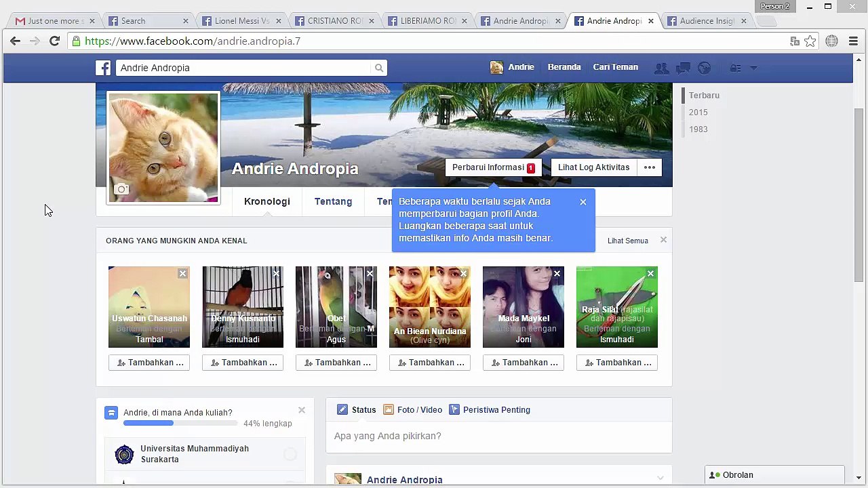868x488 pixels.
Task: Open more options ellipsis on cover
Action: [x=650, y=167]
